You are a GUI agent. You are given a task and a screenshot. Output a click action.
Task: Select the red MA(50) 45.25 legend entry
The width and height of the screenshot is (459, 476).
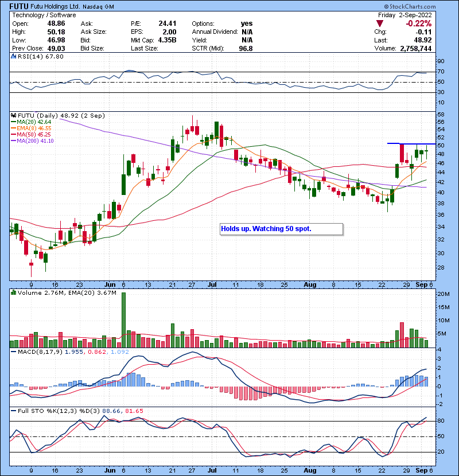pyautogui.click(x=31, y=134)
